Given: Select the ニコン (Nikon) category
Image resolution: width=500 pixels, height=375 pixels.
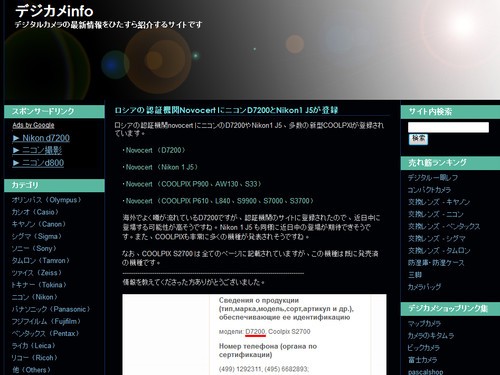Looking at the screenshot, I should [35, 297].
